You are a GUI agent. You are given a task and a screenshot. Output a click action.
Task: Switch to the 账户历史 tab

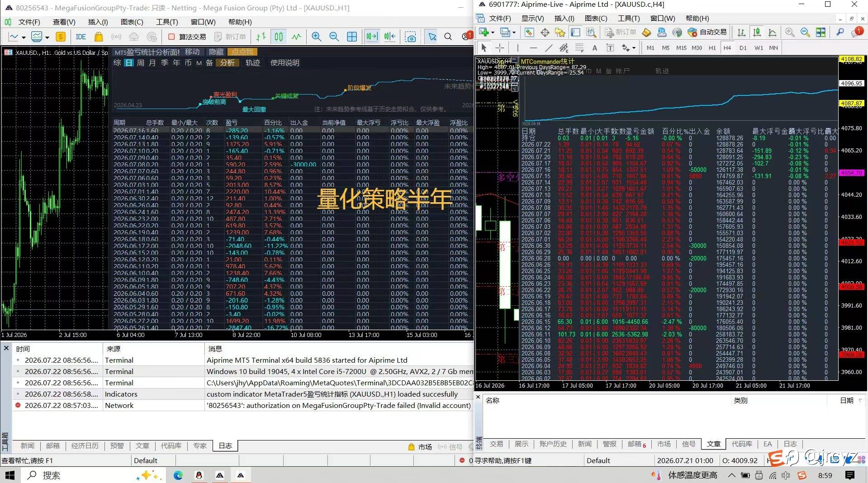(553, 444)
